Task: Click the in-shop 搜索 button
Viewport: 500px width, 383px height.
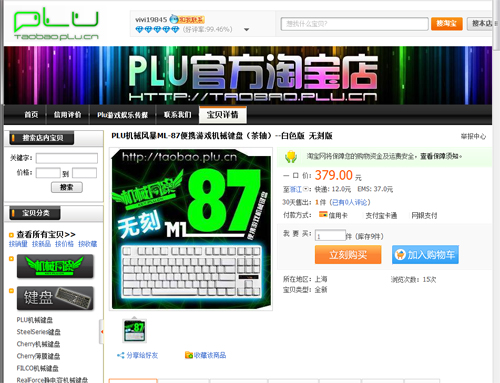Action: pyautogui.click(x=67, y=187)
